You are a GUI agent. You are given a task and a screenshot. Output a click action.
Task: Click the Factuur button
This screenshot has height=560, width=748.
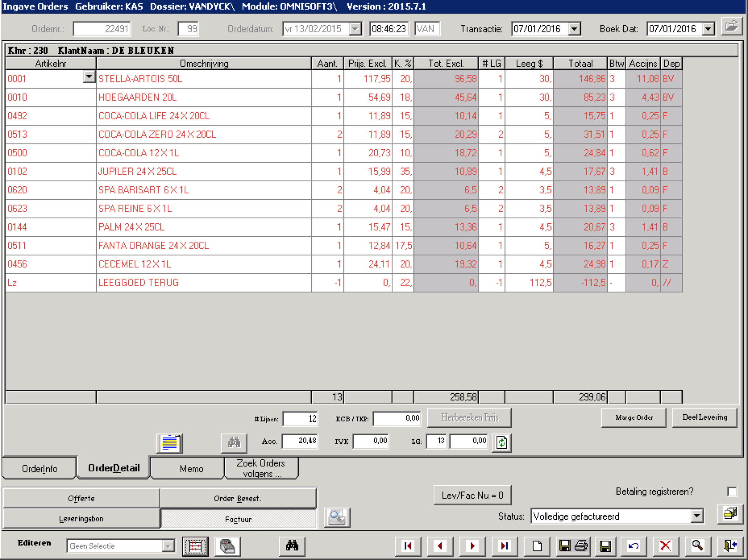click(x=238, y=519)
